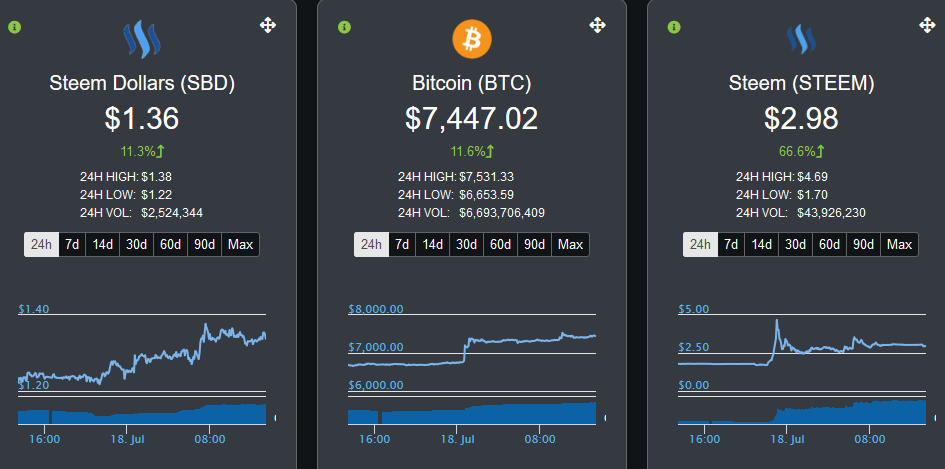Image resolution: width=945 pixels, height=469 pixels.
Task: Click the green info icon on Bitcoin card
Action: (x=344, y=27)
